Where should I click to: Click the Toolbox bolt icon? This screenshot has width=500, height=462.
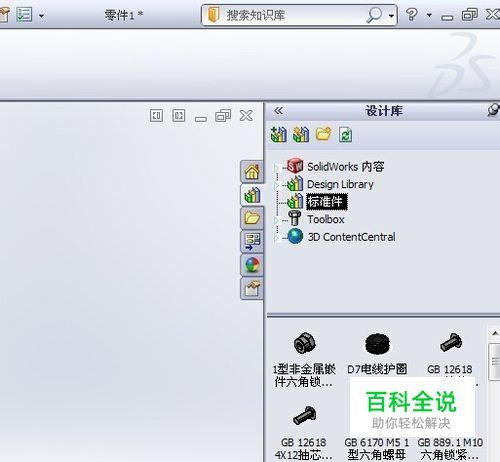tap(294, 219)
